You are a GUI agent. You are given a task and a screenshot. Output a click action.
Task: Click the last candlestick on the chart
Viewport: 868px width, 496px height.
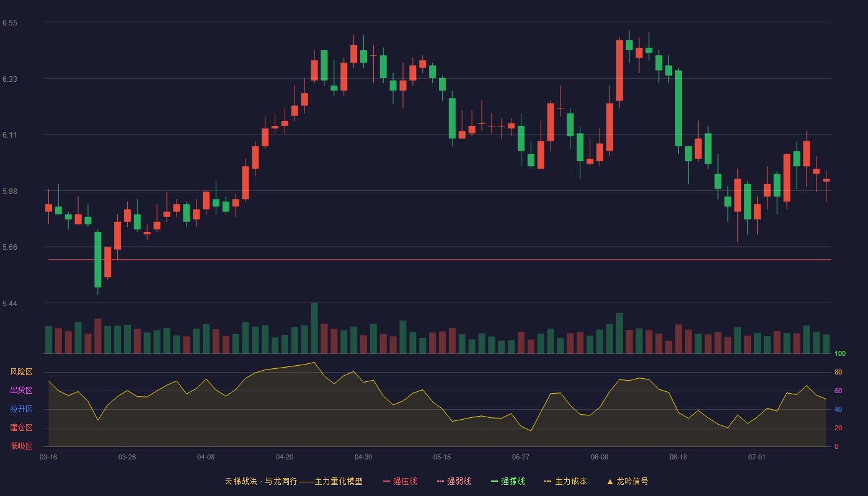[x=826, y=180]
